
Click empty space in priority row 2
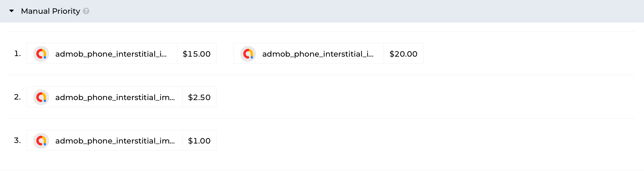[x=412, y=97]
